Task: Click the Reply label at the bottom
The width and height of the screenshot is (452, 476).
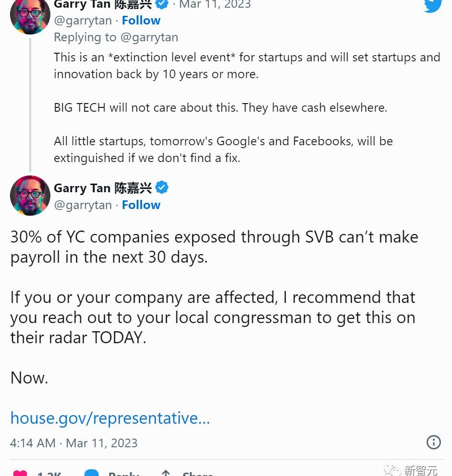Action: (x=123, y=473)
